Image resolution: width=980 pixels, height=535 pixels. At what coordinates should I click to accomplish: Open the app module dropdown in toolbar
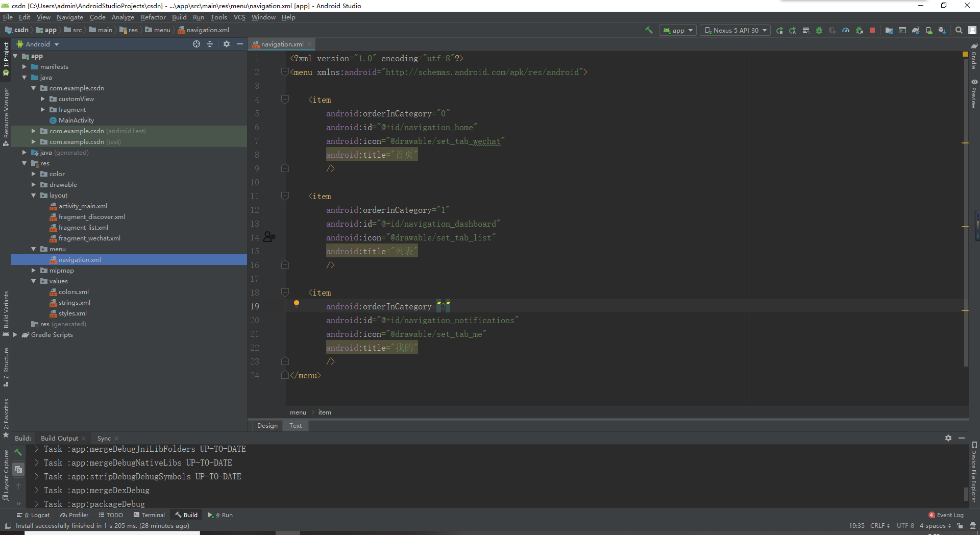677,30
